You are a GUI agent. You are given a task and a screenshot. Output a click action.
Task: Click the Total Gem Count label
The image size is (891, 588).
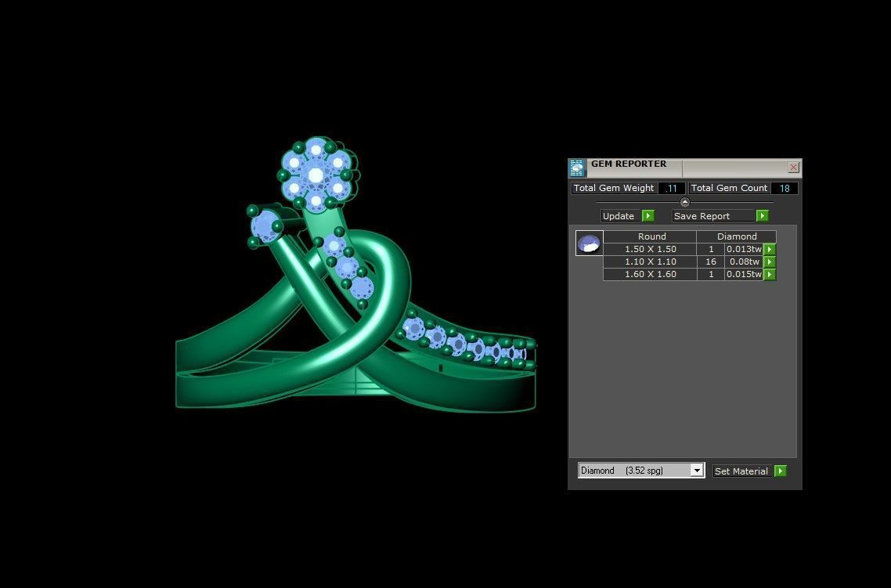coord(729,188)
